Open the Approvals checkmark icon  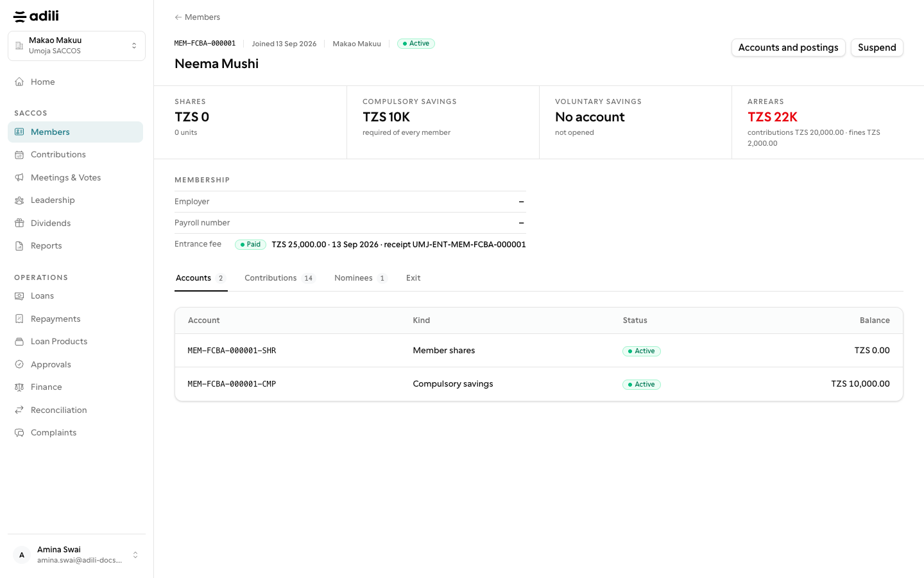click(19, 364)
